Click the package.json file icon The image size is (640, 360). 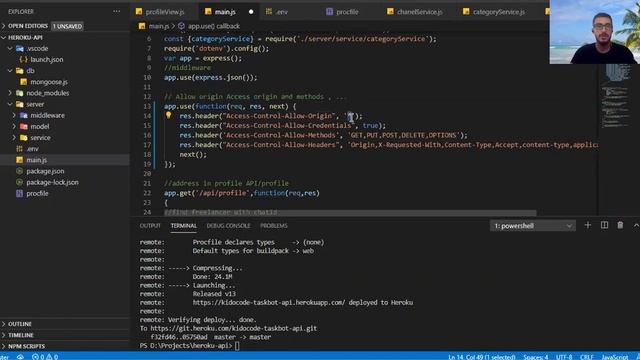tap(19, 171)
